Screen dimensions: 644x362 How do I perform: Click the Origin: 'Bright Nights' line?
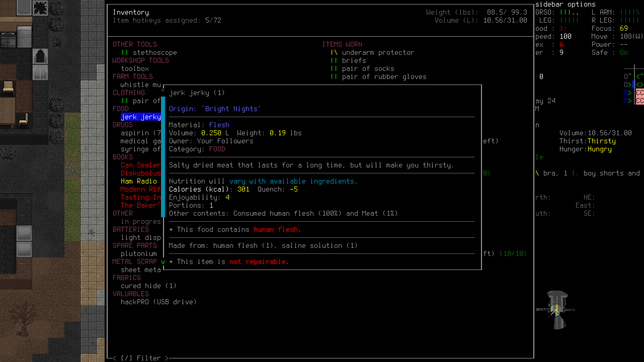(x=215, y=109)
